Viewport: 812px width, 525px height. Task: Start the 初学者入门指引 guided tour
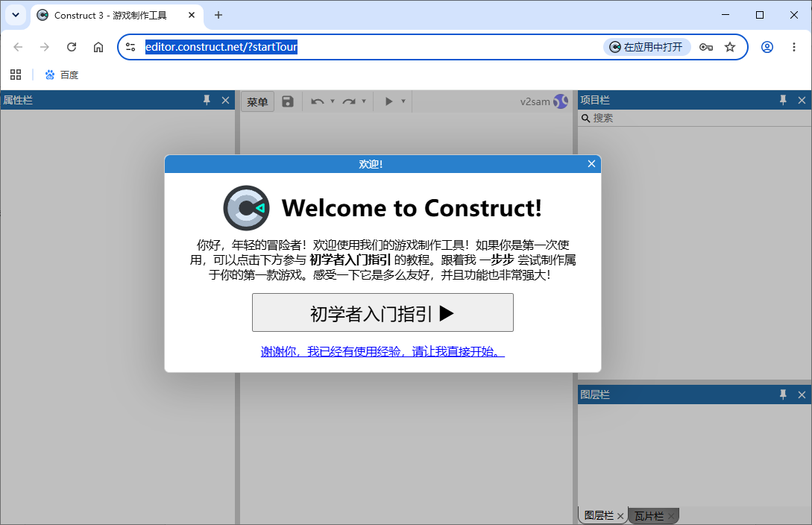[x=383, y=312]
